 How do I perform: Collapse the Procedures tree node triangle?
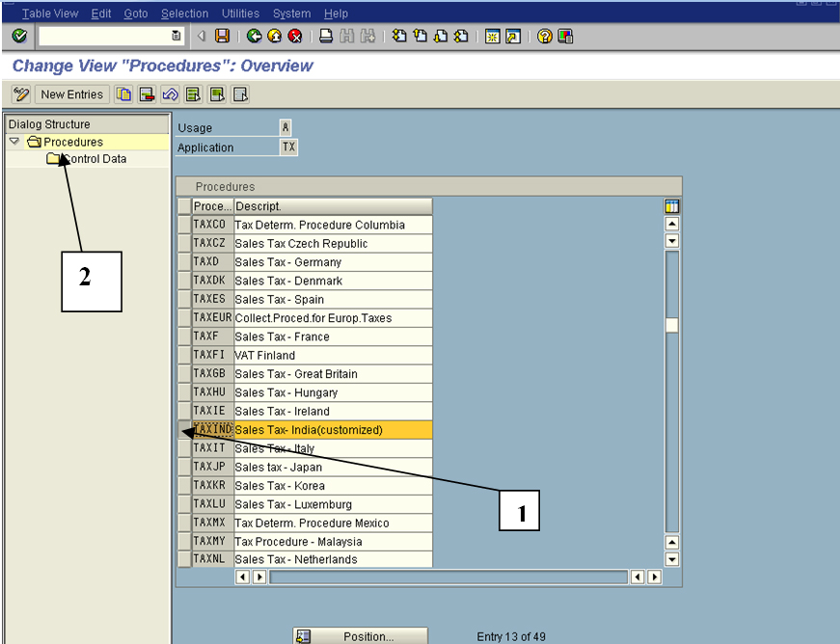click(14, 142)
